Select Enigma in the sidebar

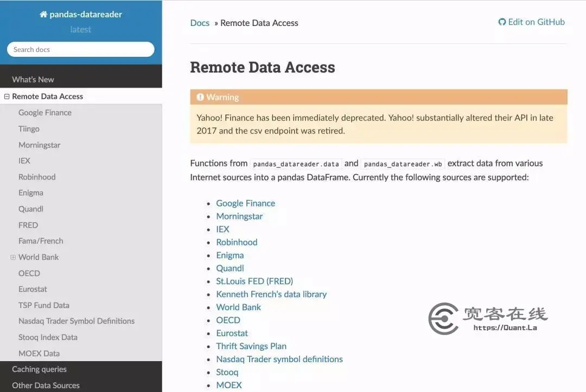tap(30, 193)
